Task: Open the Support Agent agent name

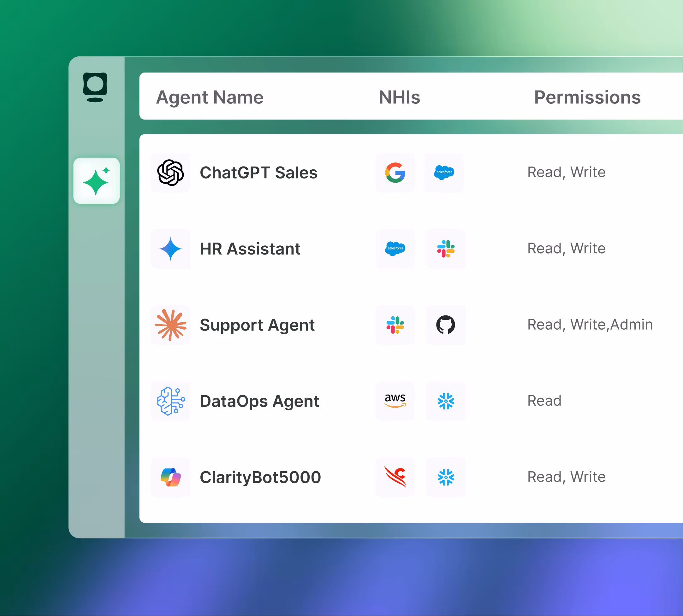Action: [257, 325]
